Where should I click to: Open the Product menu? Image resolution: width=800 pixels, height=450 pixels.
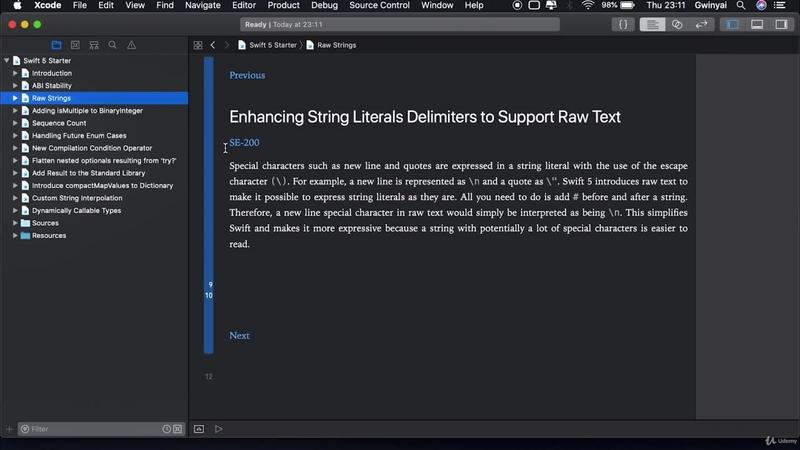coord(283,5)
